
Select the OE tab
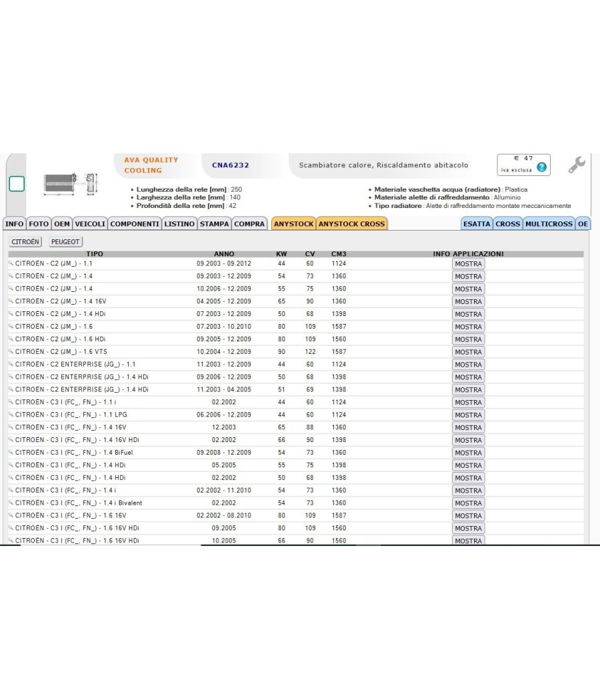[x=583, y=223]
